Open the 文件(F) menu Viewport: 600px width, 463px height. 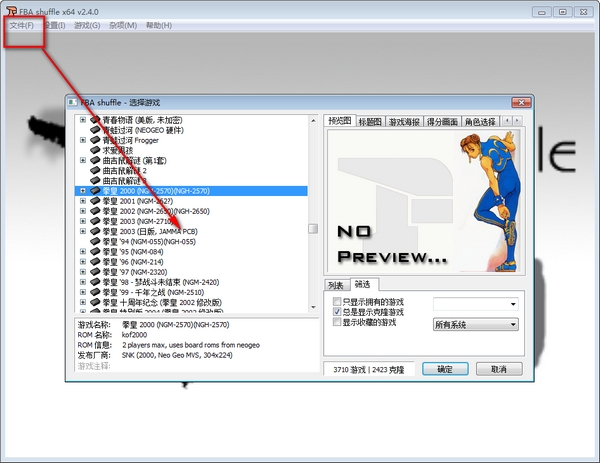[x=22, y=25]
